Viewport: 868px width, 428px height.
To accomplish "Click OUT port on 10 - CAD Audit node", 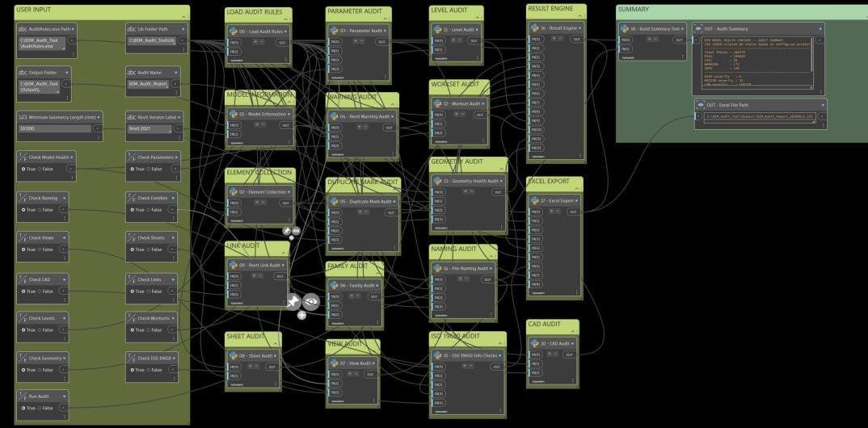I will coord(568,355).
